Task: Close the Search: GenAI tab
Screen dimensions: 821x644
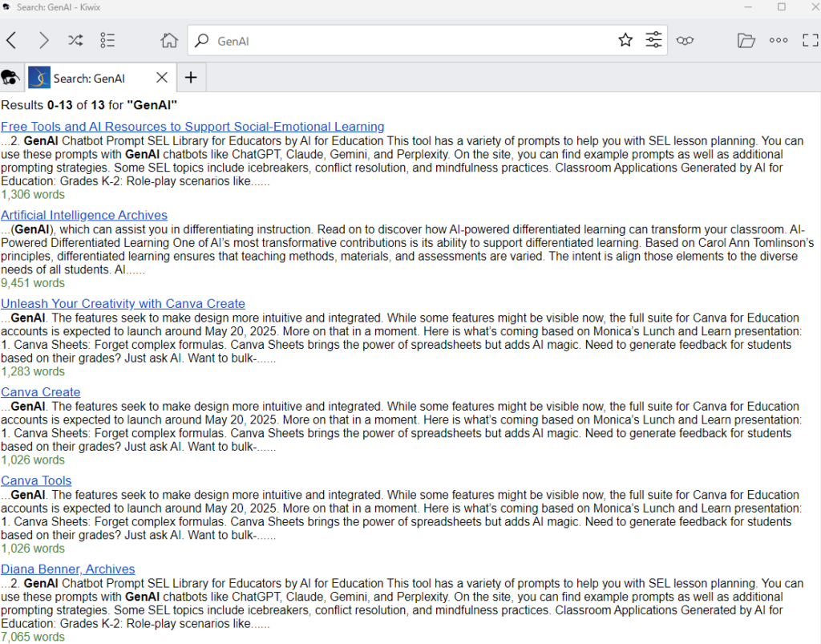Action: coord(162,78)
